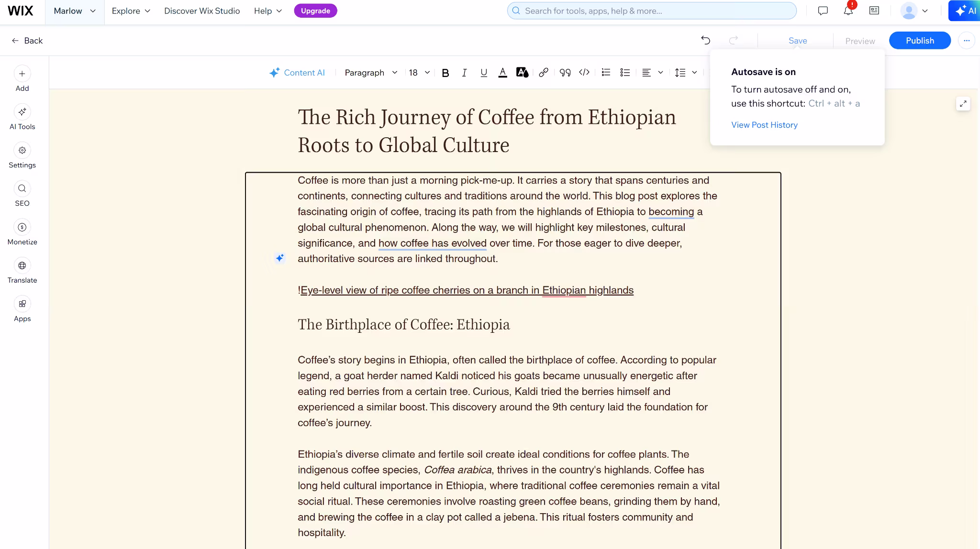Click the post title text

click(487, 131)
